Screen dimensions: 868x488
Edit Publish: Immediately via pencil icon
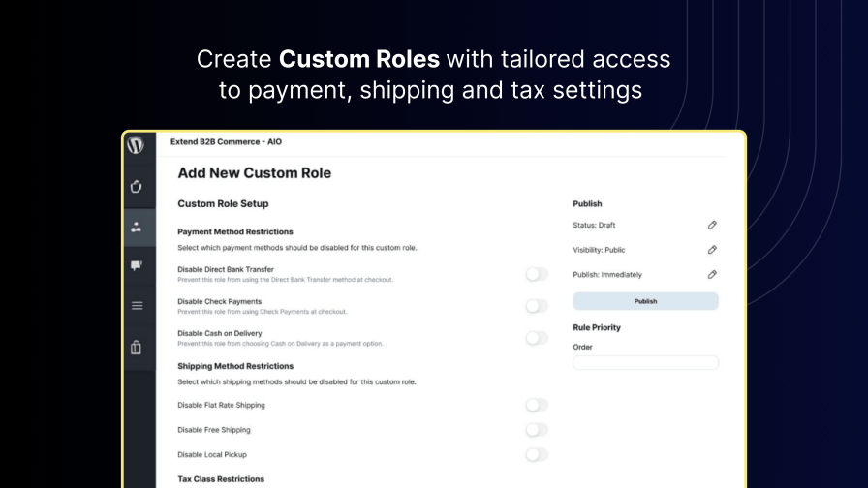712,275
